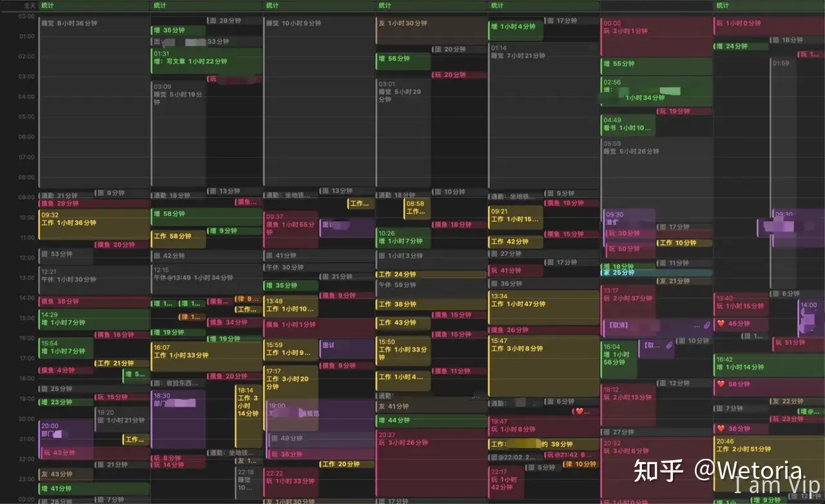The height and width of the screenshot is (504, 825).
Task: Open the 13:34 工作 1小时47分钟 event
Action: [x=544, y=307]
